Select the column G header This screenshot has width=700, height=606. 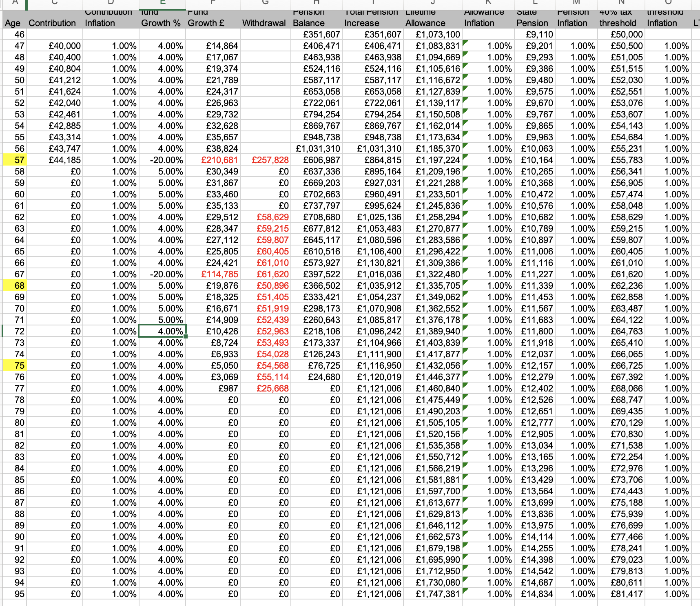pyautogui.click(x=265, y=3)
